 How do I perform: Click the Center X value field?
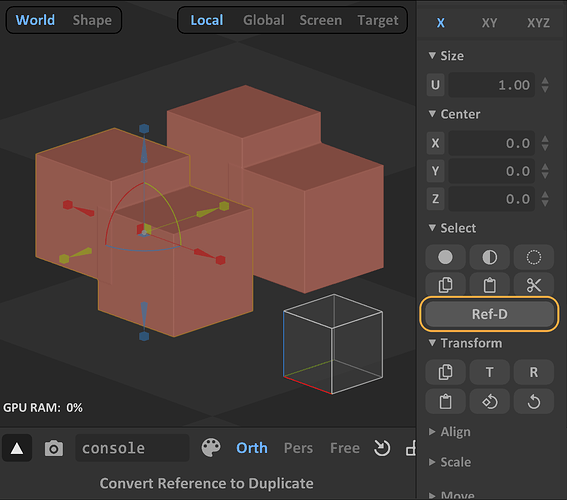(x=491, y=143)
